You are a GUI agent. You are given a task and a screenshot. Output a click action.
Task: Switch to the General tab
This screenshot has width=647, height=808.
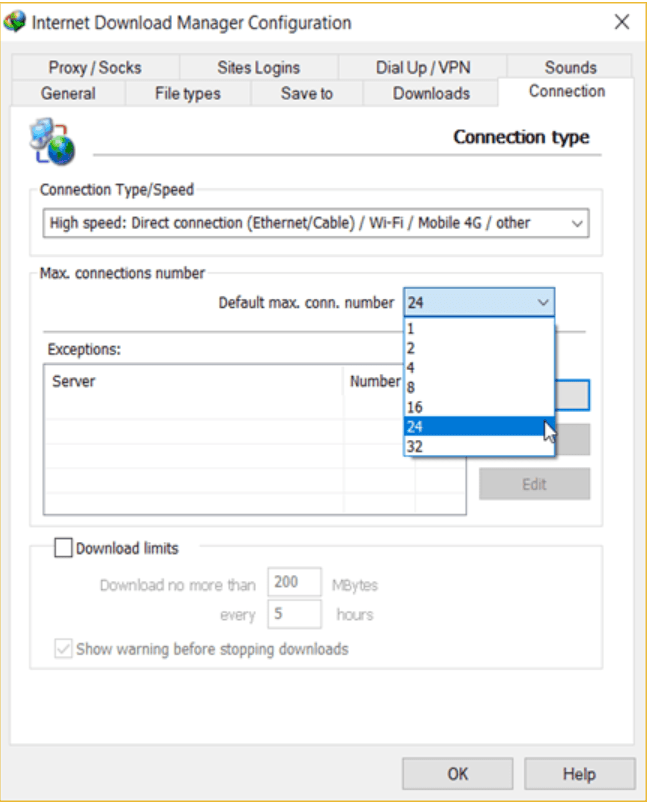click(68, 93)
